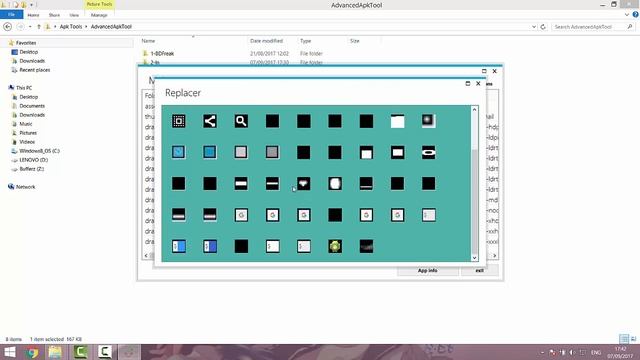640x360 pixels.
Task: Click the exit button behind Replacer
Action: (480, 271)
